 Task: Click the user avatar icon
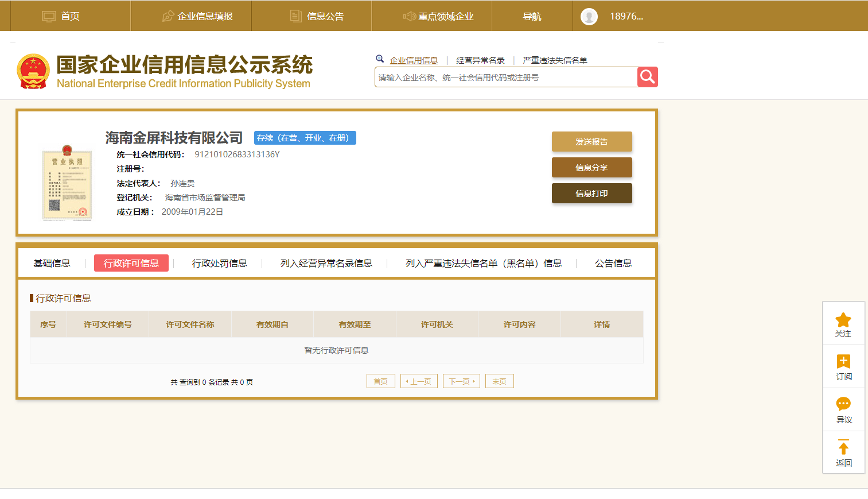point(589,17)
